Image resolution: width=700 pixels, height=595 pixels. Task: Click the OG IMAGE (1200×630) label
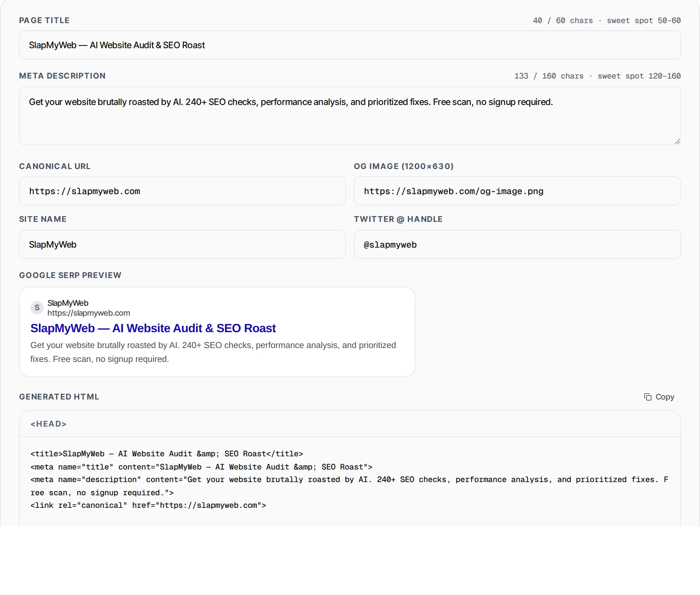[x=403, y=166]
